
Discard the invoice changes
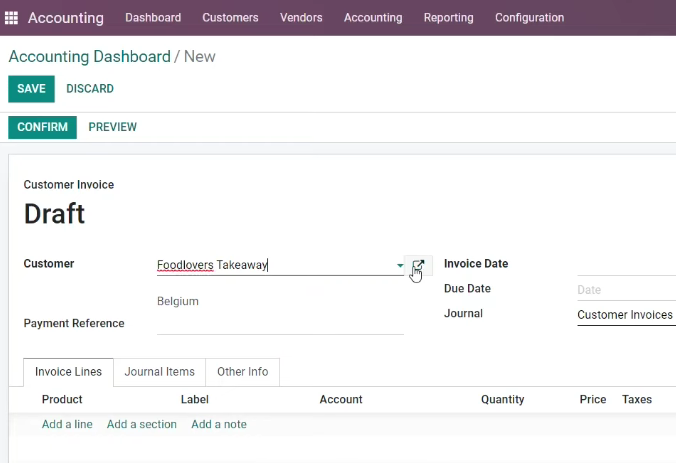click(x=90, y=89)
